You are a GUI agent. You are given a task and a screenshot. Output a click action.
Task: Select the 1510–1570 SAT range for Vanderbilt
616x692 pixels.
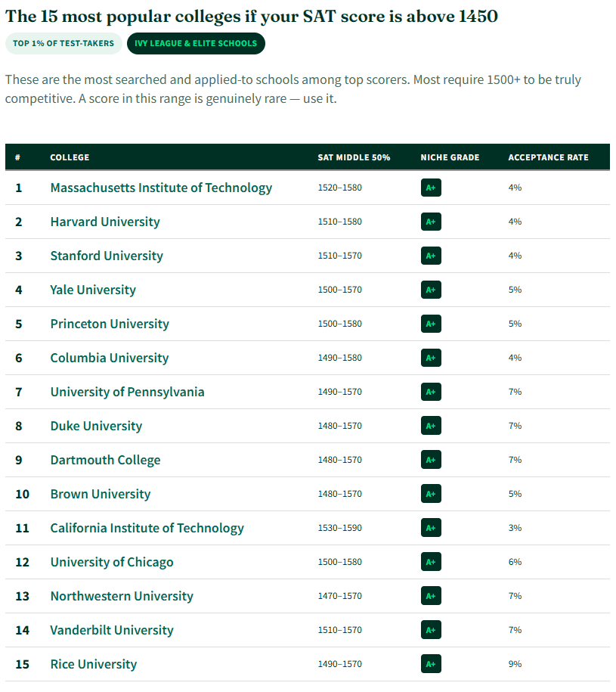[x=340, y=630]
